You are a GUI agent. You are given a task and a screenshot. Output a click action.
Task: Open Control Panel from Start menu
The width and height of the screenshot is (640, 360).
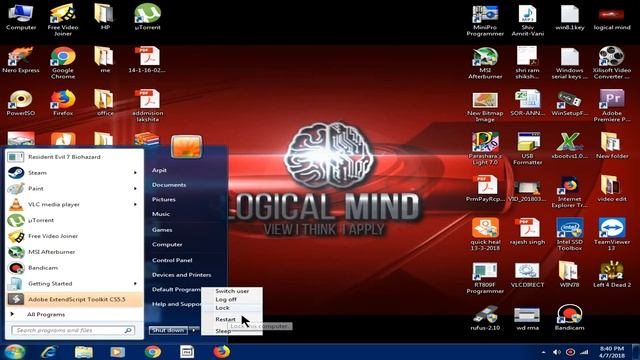coord(172,260)
